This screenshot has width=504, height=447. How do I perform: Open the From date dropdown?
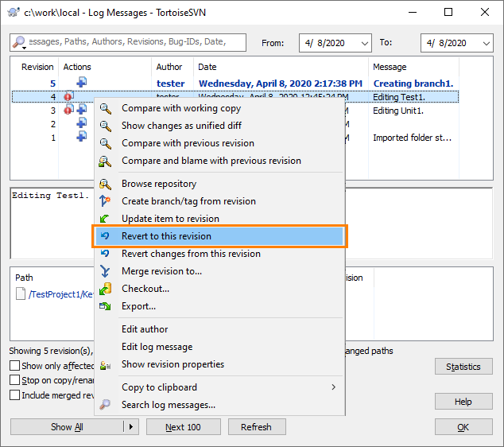[364, 43]
